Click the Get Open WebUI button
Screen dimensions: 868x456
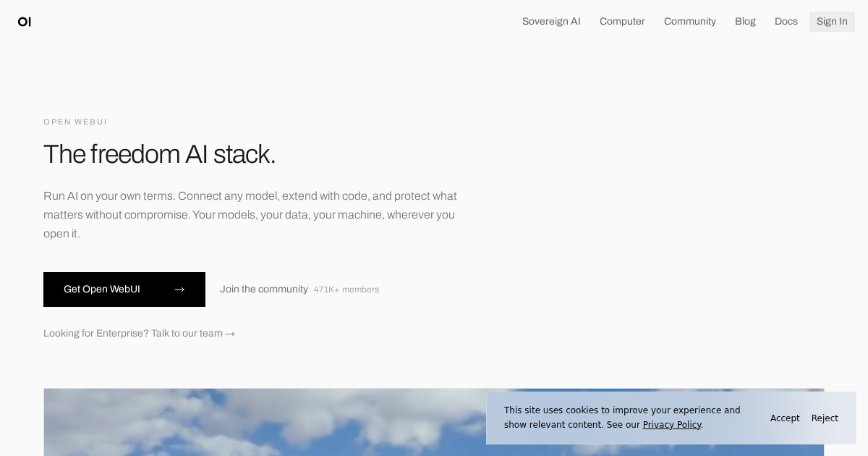[124, 290]
